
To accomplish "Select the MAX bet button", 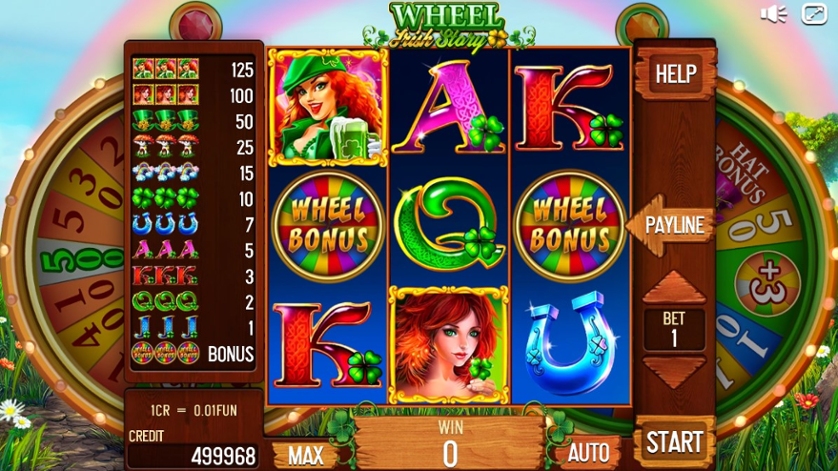I will 306,455.
